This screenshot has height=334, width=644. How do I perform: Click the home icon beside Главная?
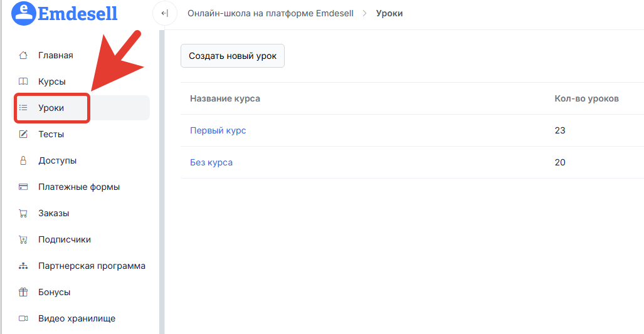pyautogui.click(x=23, y=55)
